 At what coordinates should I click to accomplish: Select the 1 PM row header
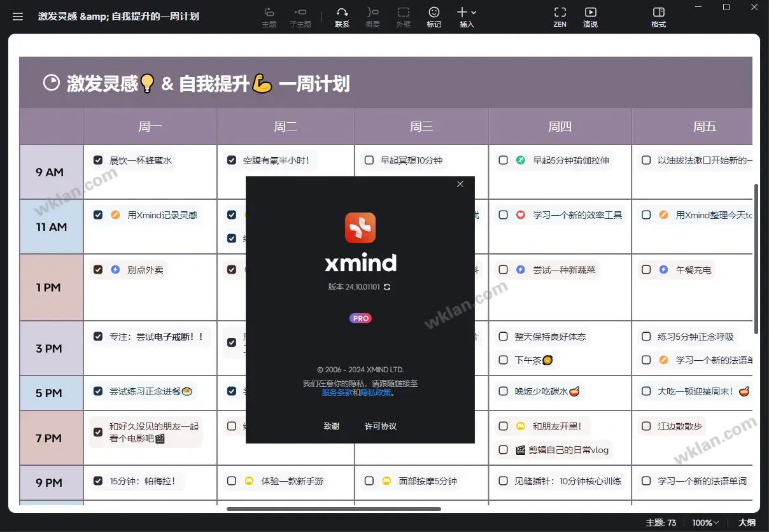click(x=51, y=288)
